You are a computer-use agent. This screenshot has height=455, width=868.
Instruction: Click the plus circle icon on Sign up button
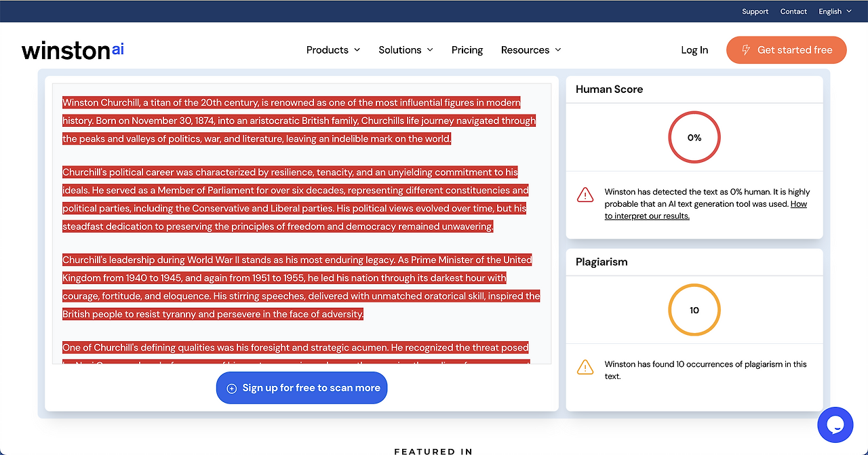coord(231,389)
